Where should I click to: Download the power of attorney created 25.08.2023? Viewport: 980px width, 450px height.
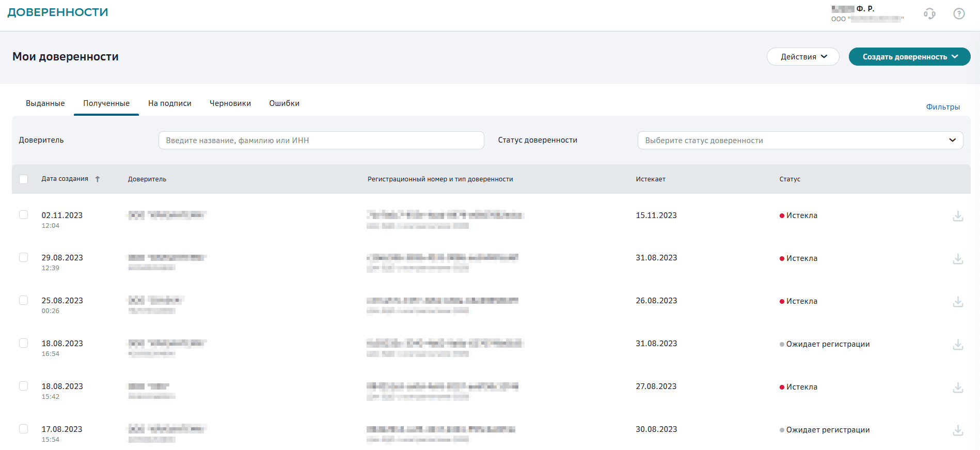(x=958, y=302)
